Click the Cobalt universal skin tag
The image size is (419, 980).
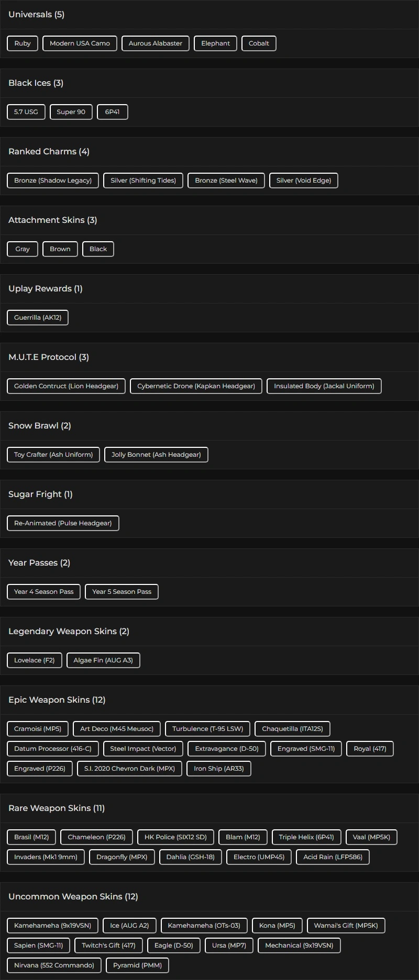click(x=259, y=43)
